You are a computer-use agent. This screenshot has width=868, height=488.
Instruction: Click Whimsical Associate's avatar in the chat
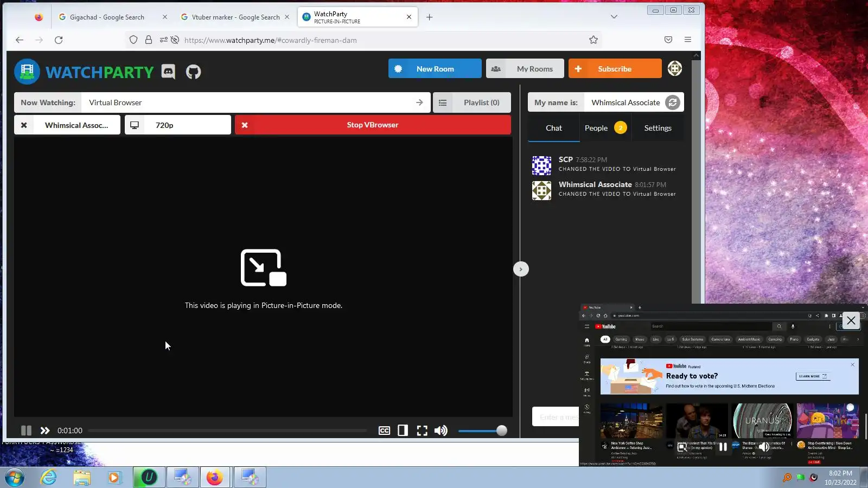541,190
